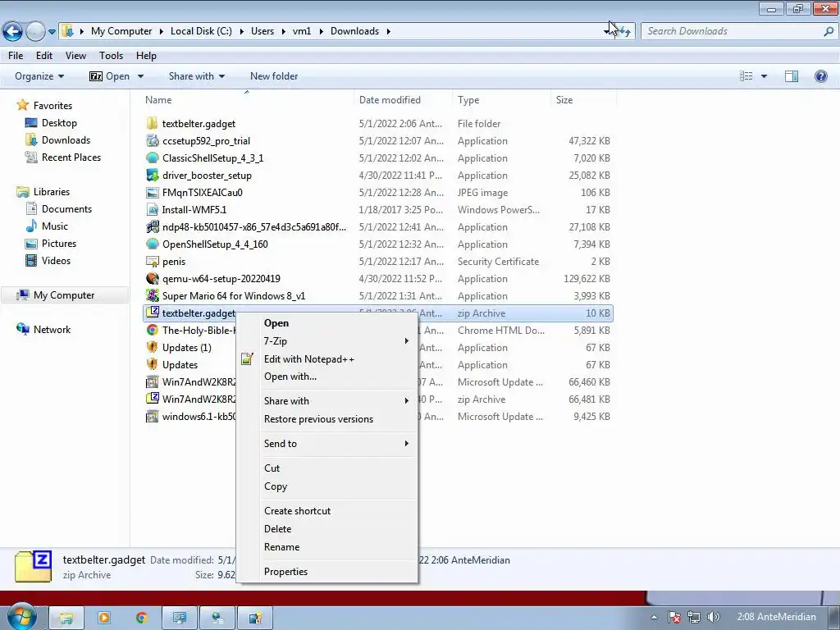Click the Windows Start orb
Screen dimensions: 840x630
21,617
